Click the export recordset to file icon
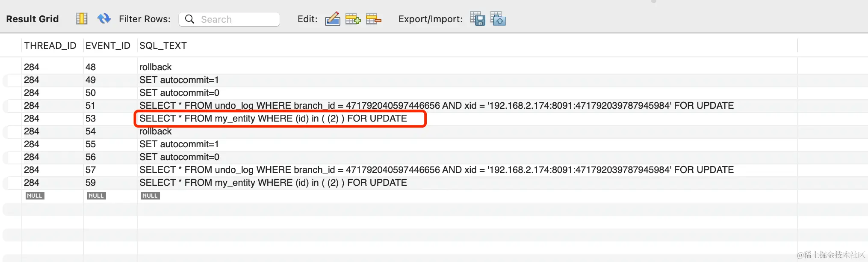This screenshot has height=262, width=868. click(477, 19)
